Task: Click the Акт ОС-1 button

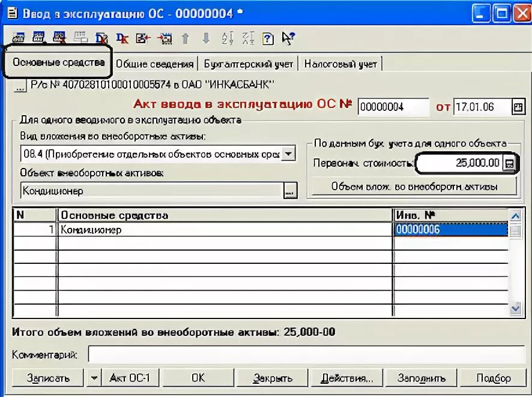Action: click(x=130, y=378)
